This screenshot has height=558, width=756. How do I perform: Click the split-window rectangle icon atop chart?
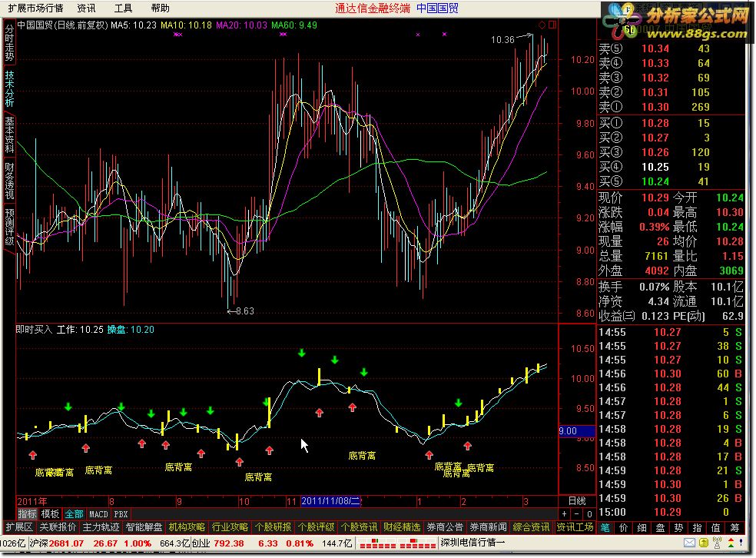click(x=552, y=24)
